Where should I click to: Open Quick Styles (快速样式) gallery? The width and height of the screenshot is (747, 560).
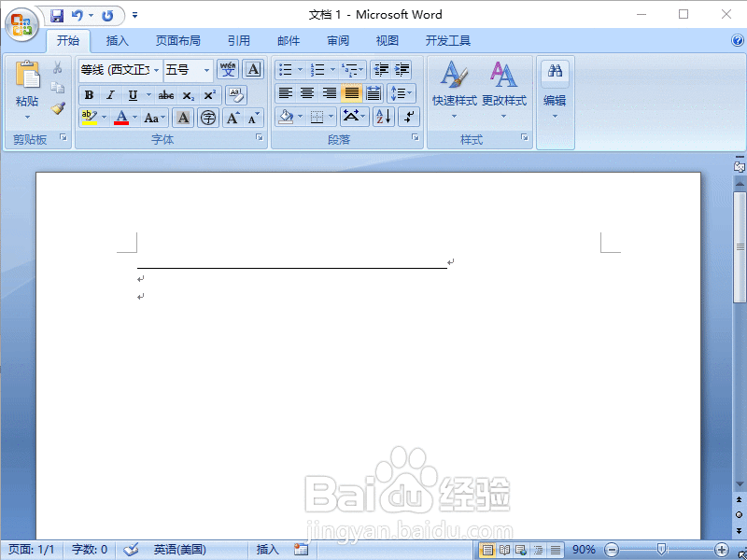click(x=454, y=91)
